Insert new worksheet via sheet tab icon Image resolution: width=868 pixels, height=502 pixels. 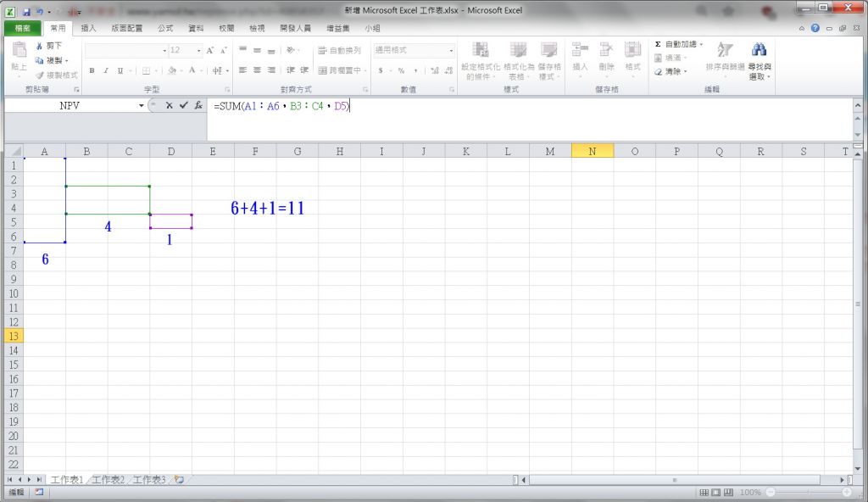click(x=179, y=480)
